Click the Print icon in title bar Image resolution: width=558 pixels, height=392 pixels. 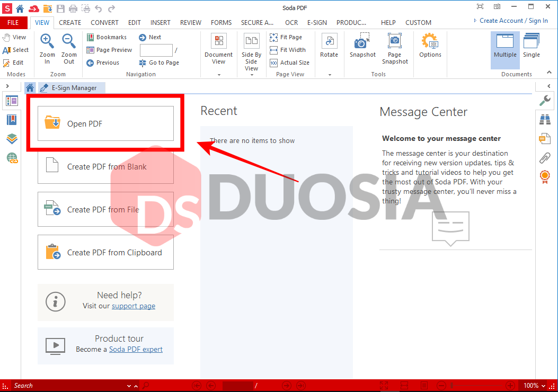coord(73,8)
